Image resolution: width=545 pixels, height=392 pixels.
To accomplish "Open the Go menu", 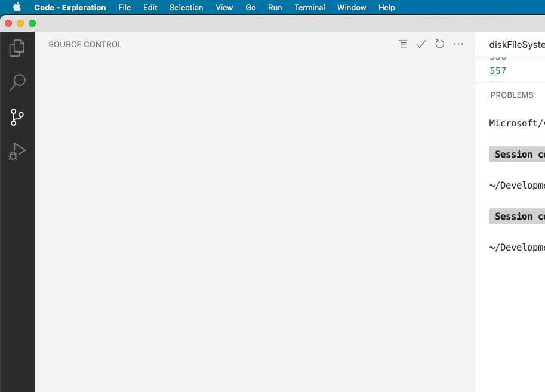I will click(251, 7).
